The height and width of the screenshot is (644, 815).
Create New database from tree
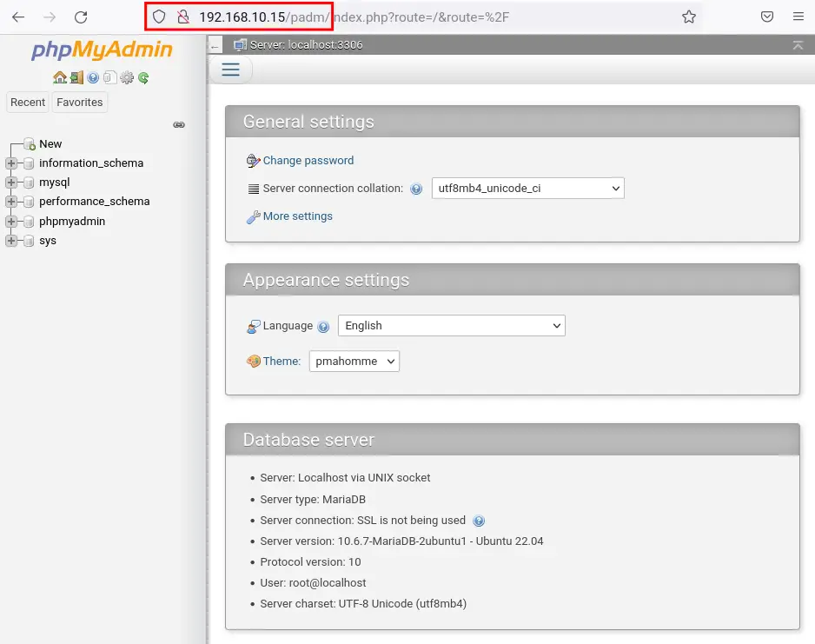point(50,144)
